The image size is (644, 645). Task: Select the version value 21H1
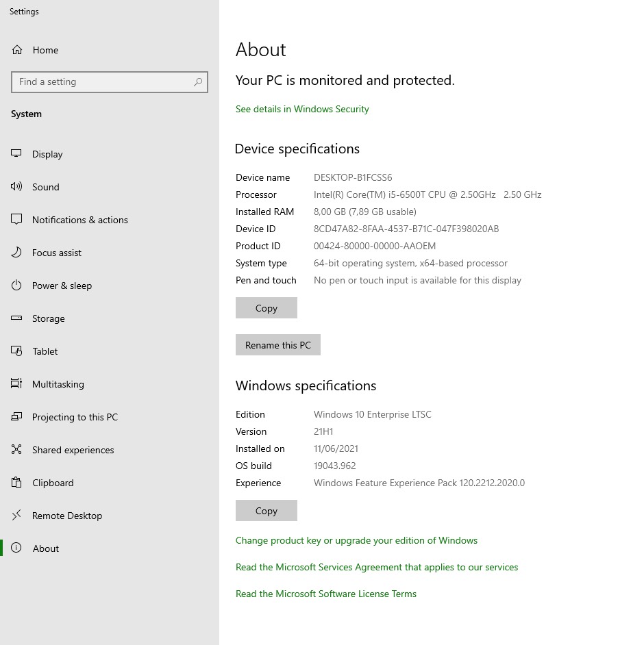tap(323, 431)
